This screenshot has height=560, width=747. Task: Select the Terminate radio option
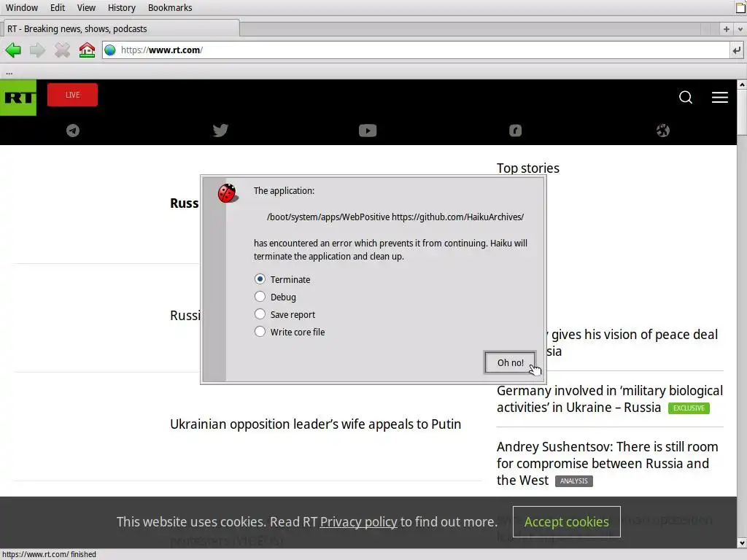(x=282, y=279)
